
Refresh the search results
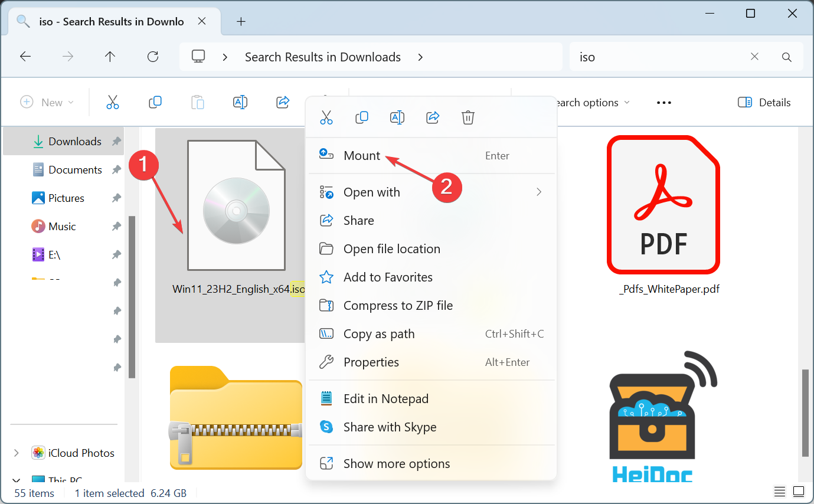(x=153, y=57)
